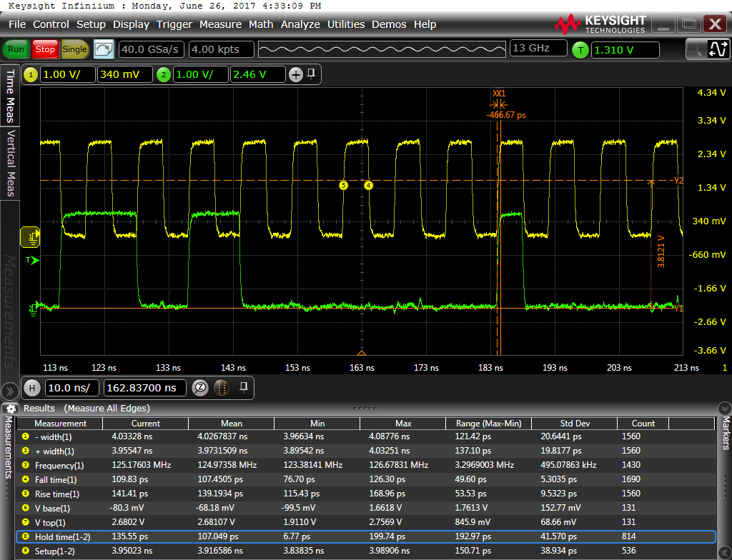Click the horizontal H button
732x560 pixels.
tap(31, 388)
